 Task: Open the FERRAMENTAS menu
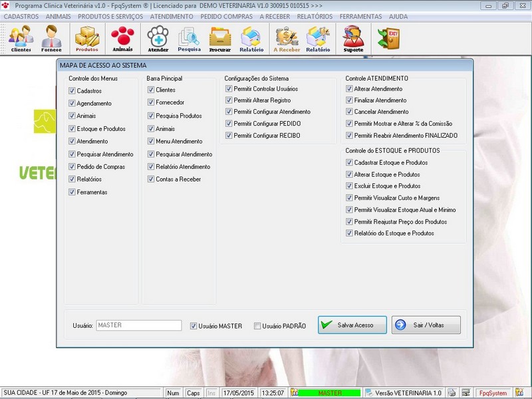360,16
